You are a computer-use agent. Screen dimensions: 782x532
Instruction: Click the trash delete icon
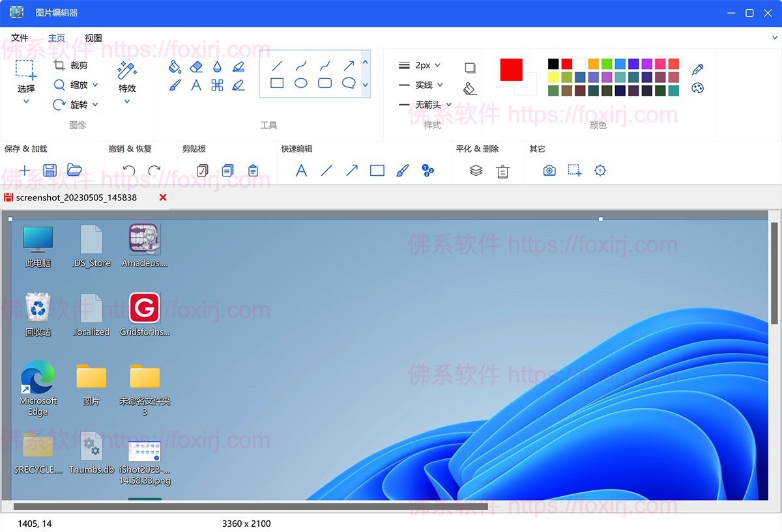(502, 170)
